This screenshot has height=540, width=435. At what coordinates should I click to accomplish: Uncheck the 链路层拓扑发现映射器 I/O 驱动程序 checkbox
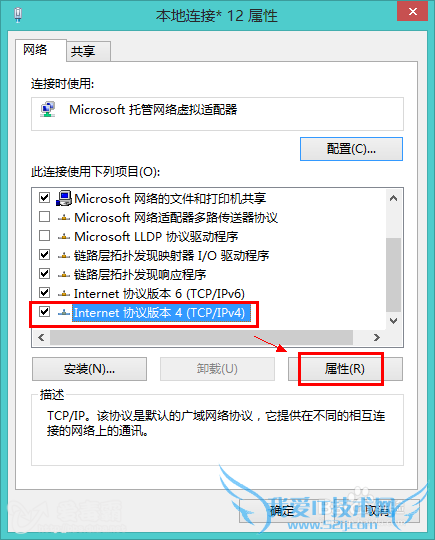44,255
